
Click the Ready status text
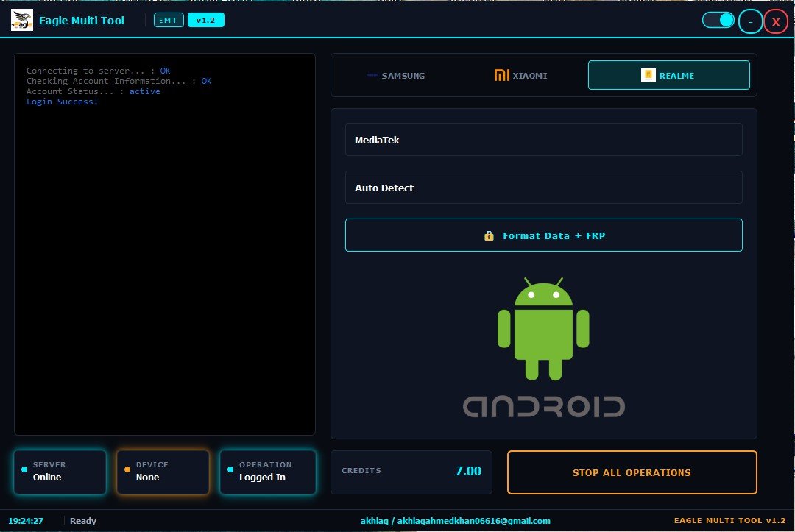pos(83,521)
